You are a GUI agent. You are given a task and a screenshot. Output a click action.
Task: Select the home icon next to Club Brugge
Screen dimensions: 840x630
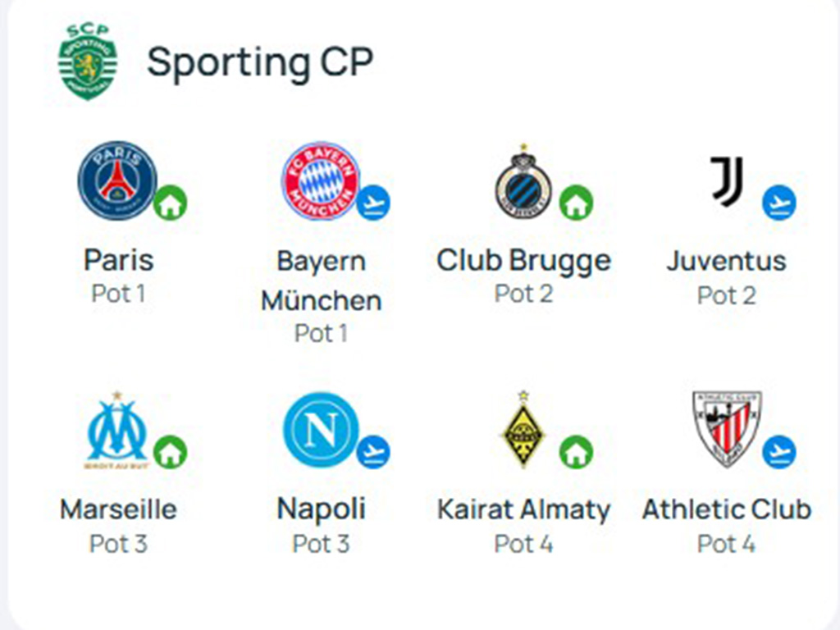click(x=577, y=203)
